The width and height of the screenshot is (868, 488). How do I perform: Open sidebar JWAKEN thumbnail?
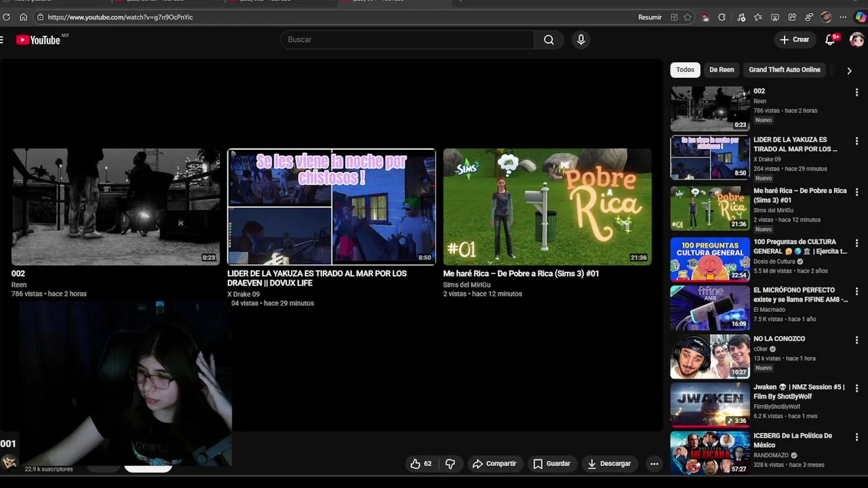click(710, 405)
